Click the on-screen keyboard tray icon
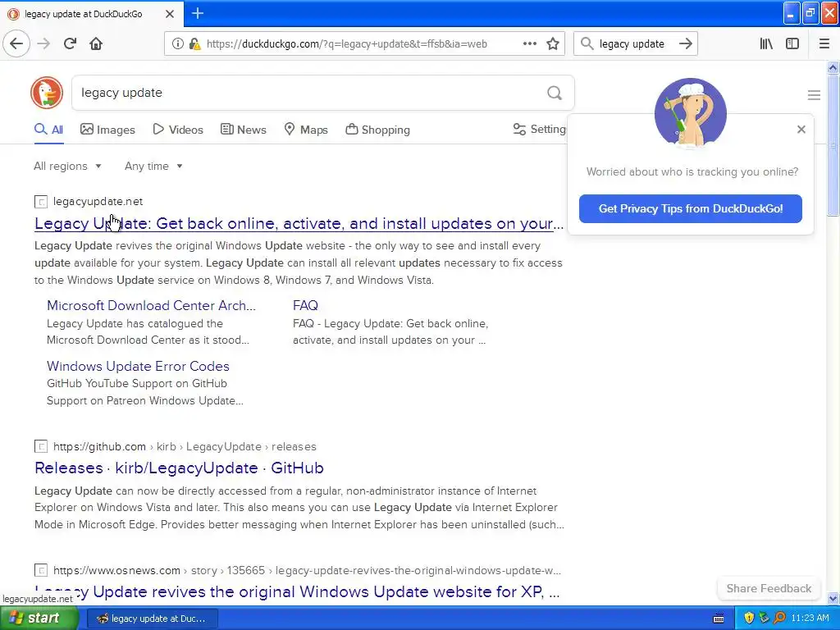Screen dimensions: 840x630 (x=719, y=619)
